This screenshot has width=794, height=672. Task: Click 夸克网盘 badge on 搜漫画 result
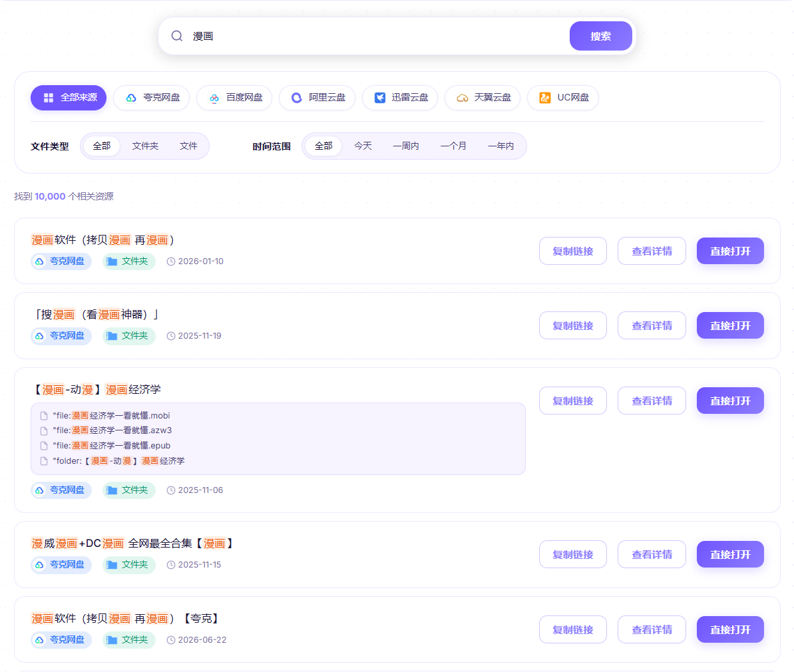coord(61,336)
